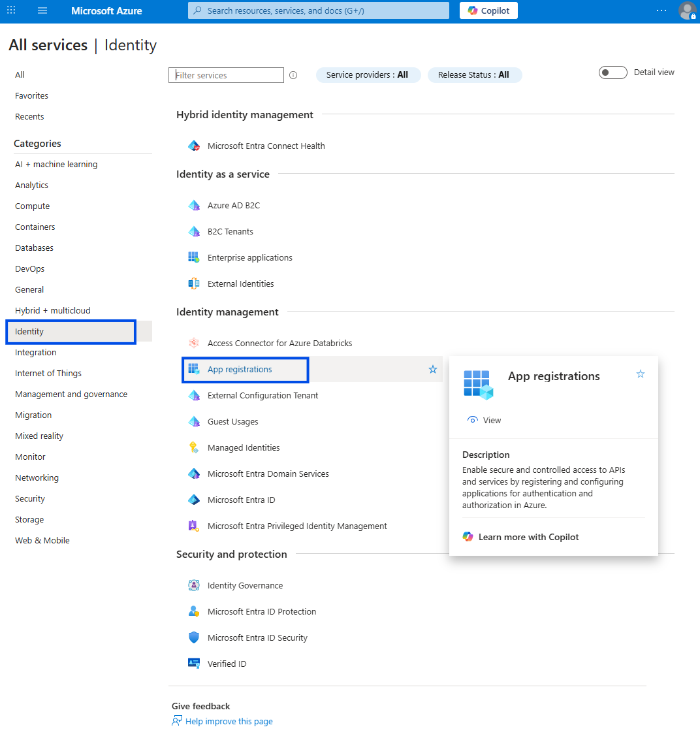Select Recents in the sidebar
The height and width of the screenshot is (755, 700).
pyautogui.click(x=29, y=116)
